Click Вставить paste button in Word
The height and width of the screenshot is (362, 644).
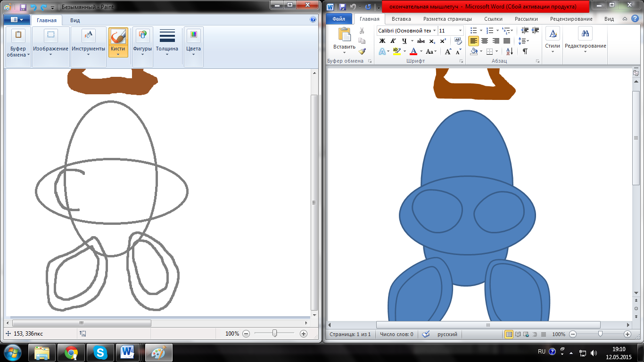[x=345, y=40]
